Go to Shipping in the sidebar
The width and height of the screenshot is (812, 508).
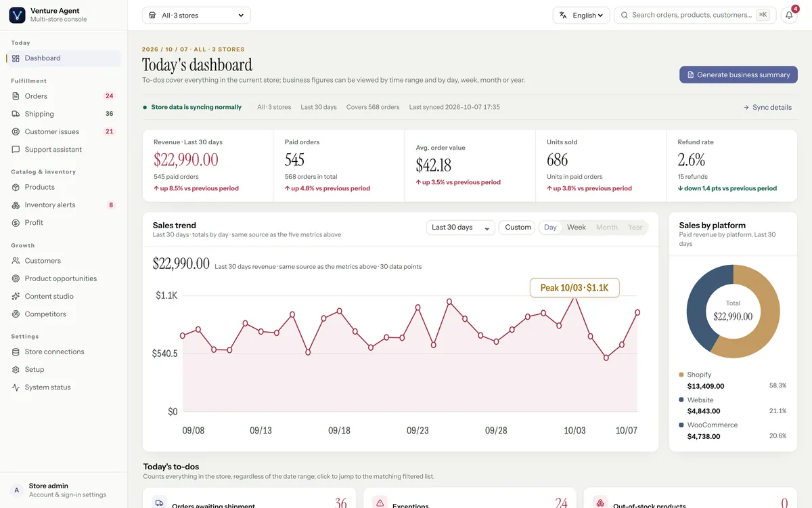tap(64, 114)
